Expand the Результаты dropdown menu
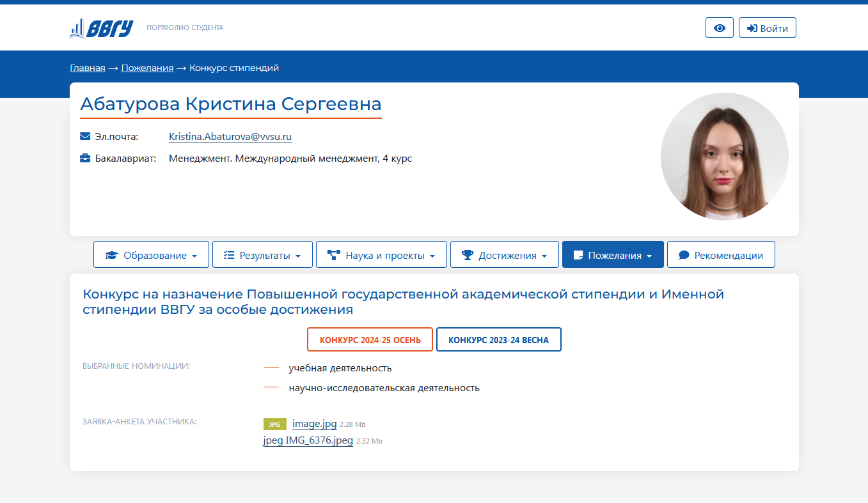Screen dimensions: 868x503 (262, 255)
